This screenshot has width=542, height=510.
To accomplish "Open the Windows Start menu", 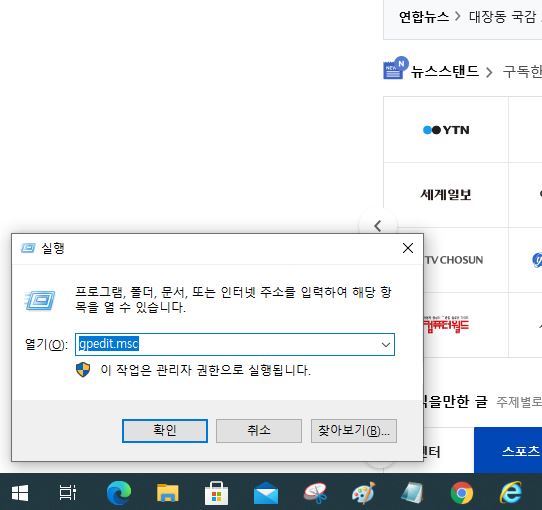I will [20, 492].
